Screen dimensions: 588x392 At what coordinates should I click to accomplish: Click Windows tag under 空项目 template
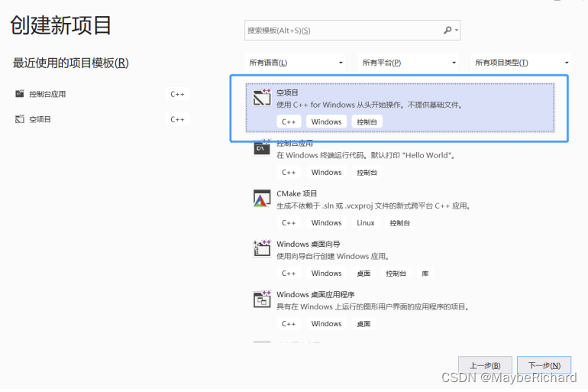(326, 122)
